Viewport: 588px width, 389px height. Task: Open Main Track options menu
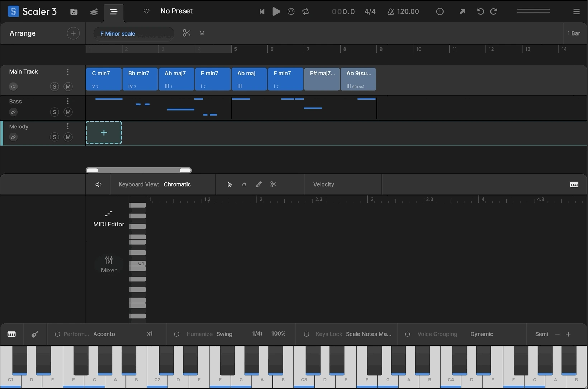click(x=68, y=72)
